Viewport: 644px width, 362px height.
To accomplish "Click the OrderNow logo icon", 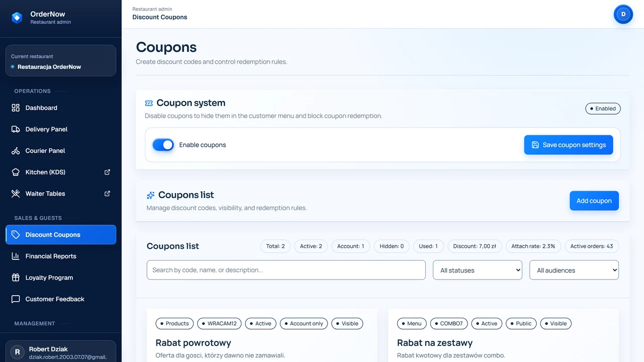I will click(x=17, y=18).
